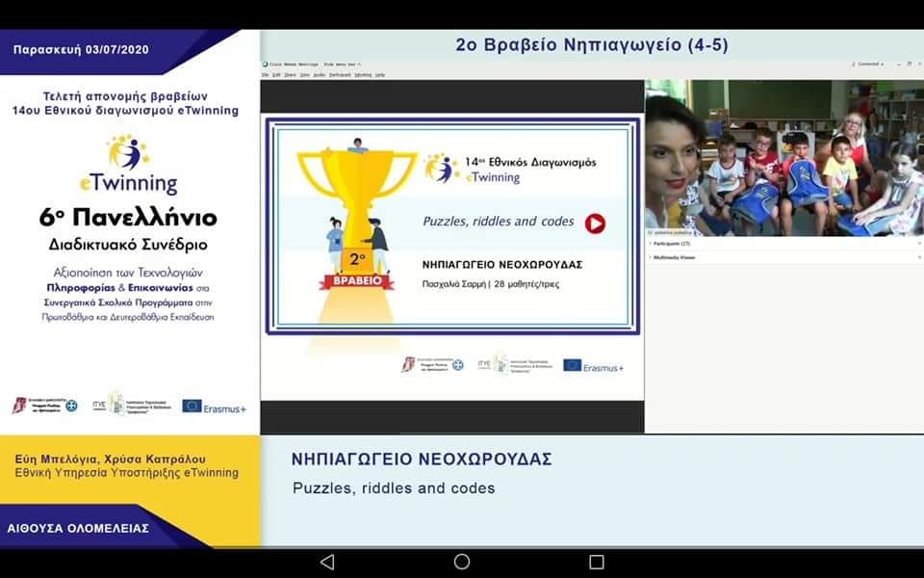Expand the Multimedia Viewer panel

coord(674,258)
